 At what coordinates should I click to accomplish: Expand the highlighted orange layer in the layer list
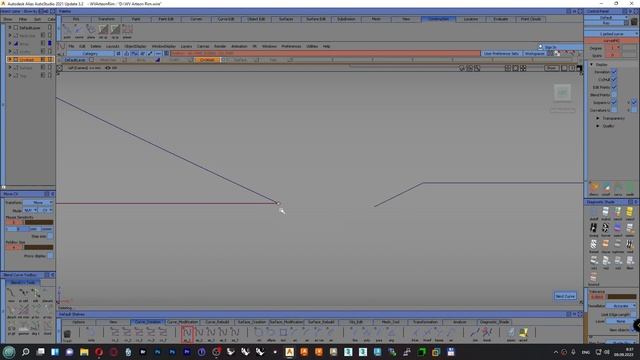(x=10, y=60)
